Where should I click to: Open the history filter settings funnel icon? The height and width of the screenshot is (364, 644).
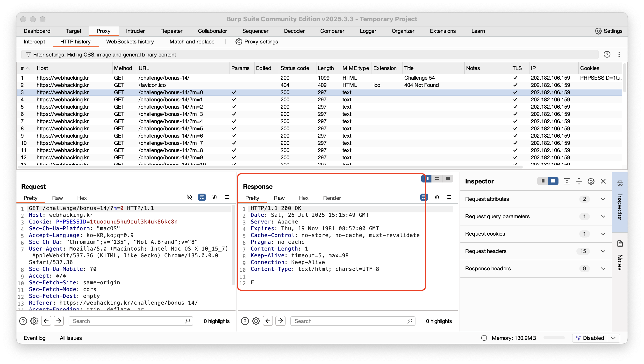pyautogui.click(x=28, y=55)
